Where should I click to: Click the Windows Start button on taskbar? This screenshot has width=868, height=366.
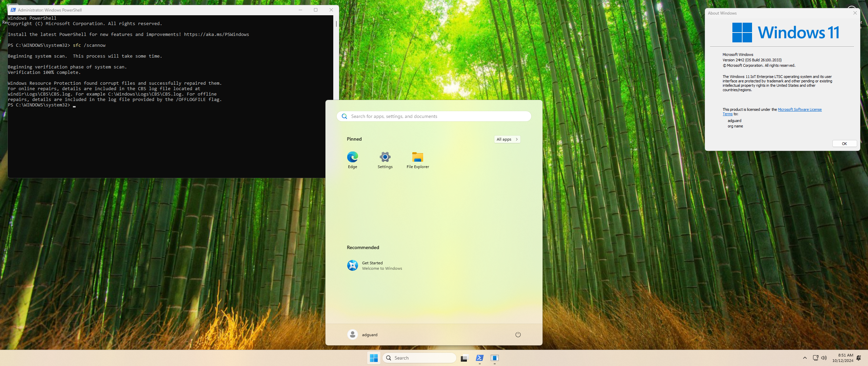(374, 358)
